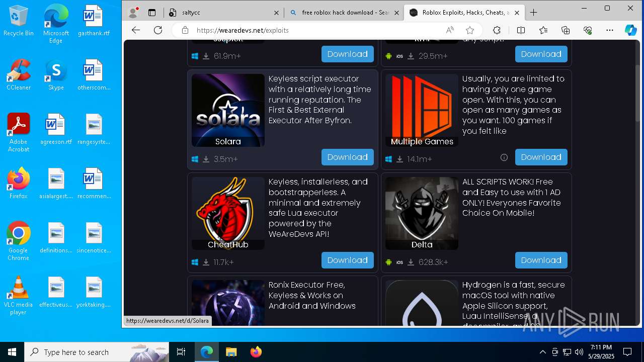Select gasthank.rtf file on desktop
This screenshot has height=362, width=644.
pos(94,21)
